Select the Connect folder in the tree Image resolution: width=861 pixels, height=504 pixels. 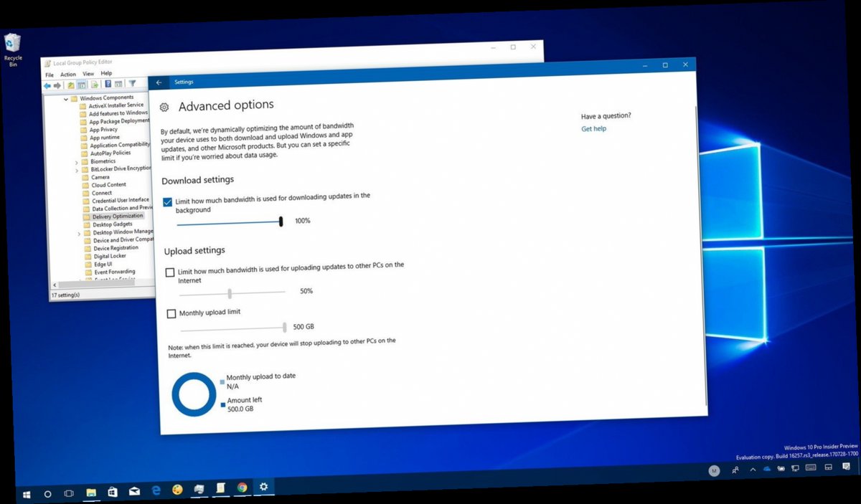click(102, 193)
